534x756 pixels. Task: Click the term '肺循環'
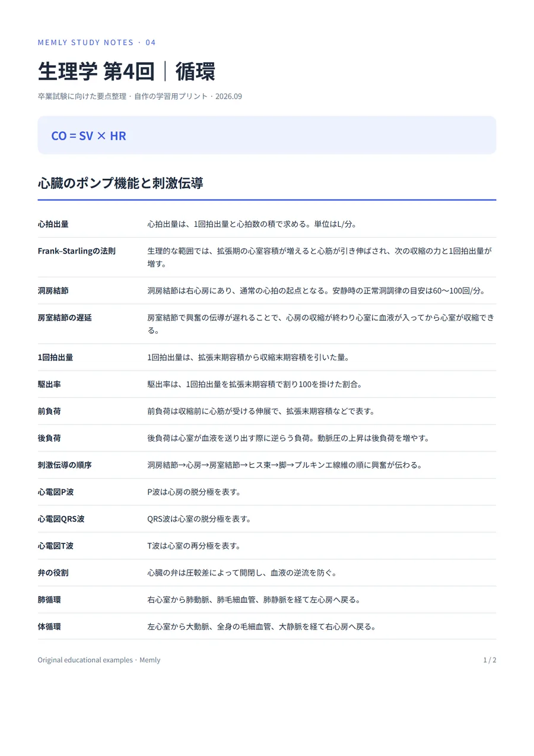pos(49,599)
